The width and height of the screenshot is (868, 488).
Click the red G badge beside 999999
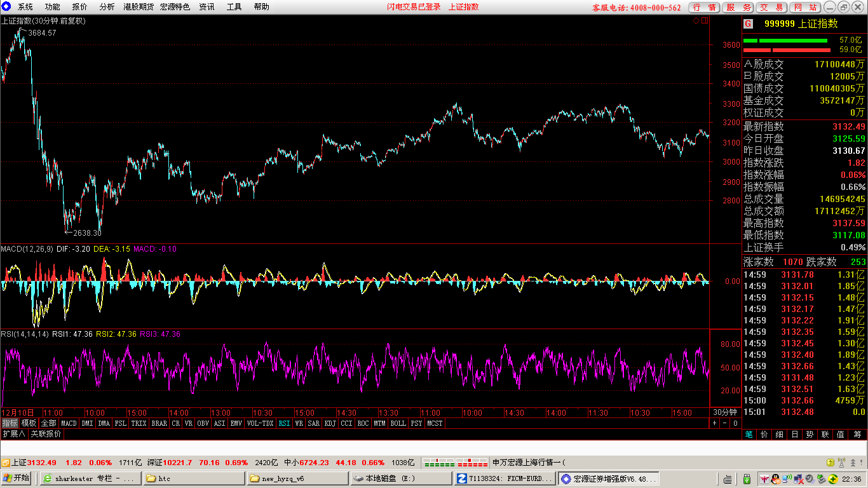[749, 24]
